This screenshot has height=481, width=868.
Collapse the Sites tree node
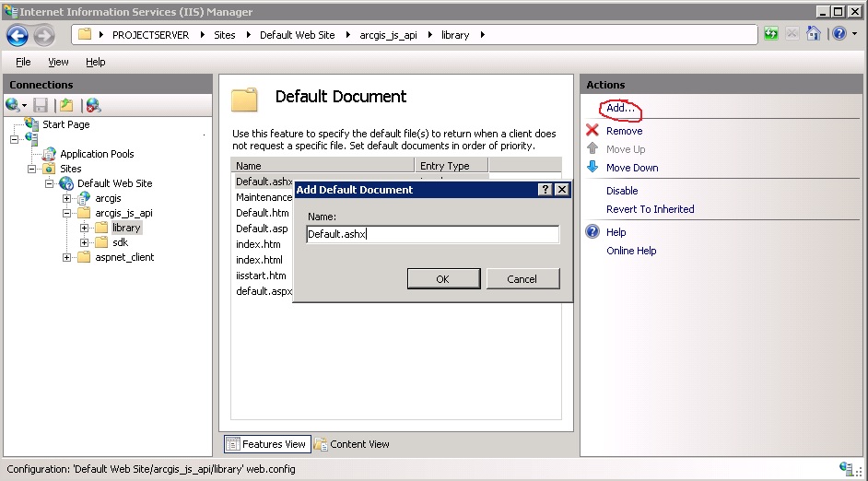(x=31, y=169)
